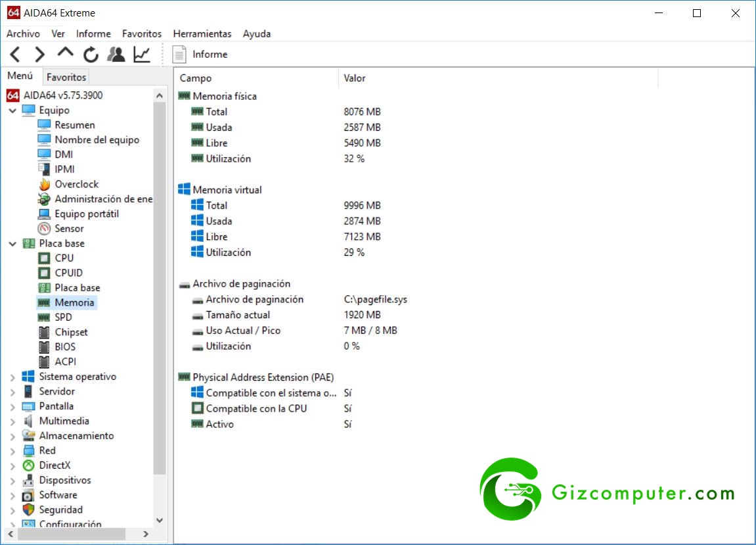Click the SPD memory module icon
This screenshot has width=756, height=545.
click(x=45, y=318)
